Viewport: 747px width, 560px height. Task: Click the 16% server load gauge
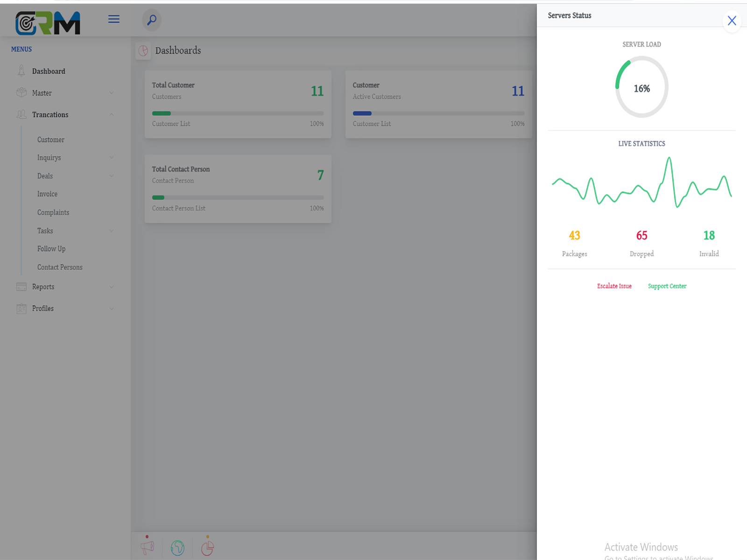point(641,87)
